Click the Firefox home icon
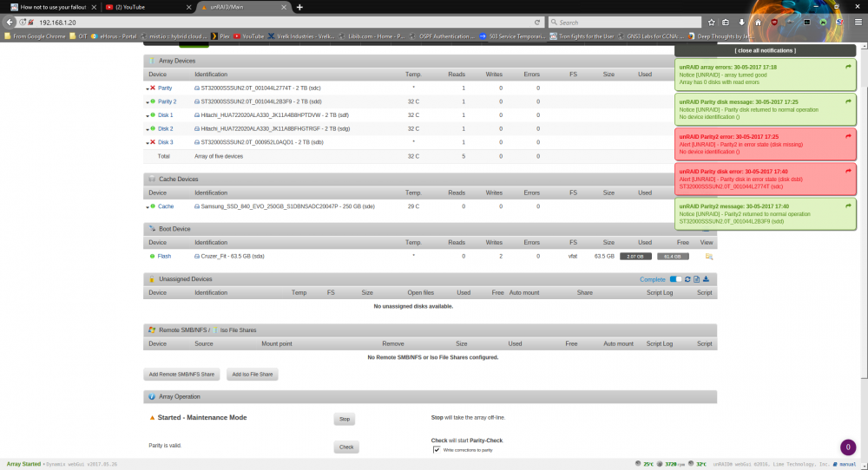The width and height of the screenshot is (868, 470). pyautogui.click(x=758, y=23)
